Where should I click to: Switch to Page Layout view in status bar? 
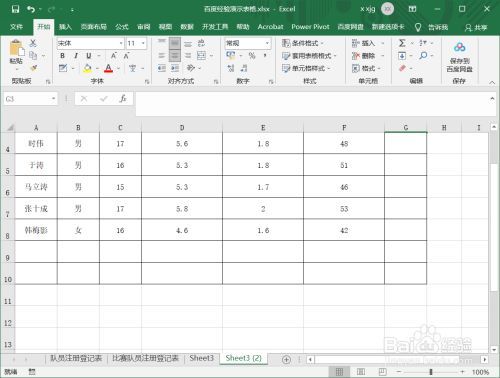pyautogui.click(x=361, y=371)
